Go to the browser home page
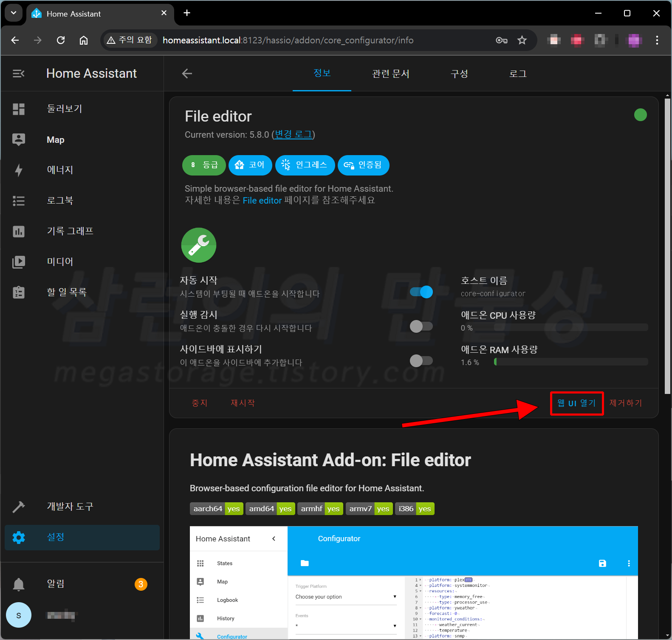The height and width of the screenshot is (640, 672). [84, 40]
